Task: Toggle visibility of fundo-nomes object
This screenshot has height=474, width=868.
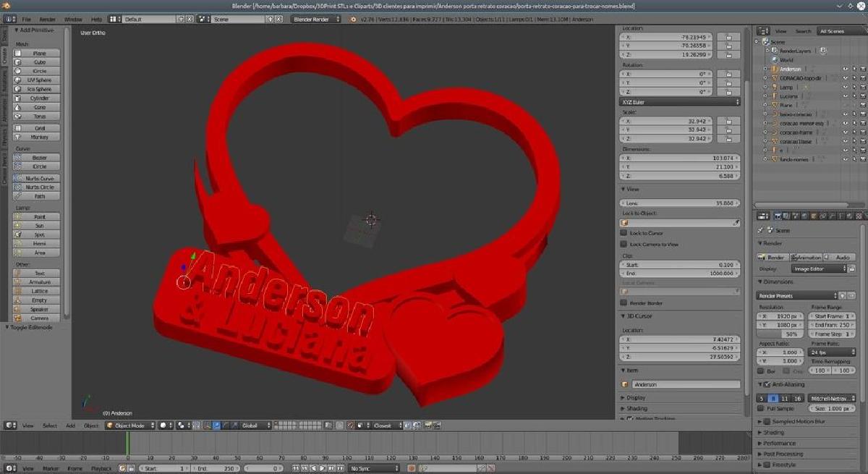Action: pos(845,159)
